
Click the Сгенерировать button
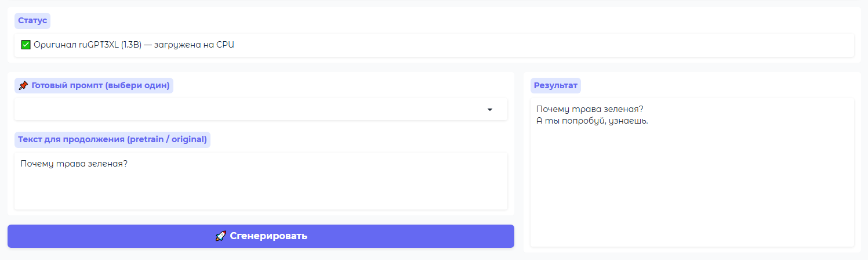click(x=261, y=236)
